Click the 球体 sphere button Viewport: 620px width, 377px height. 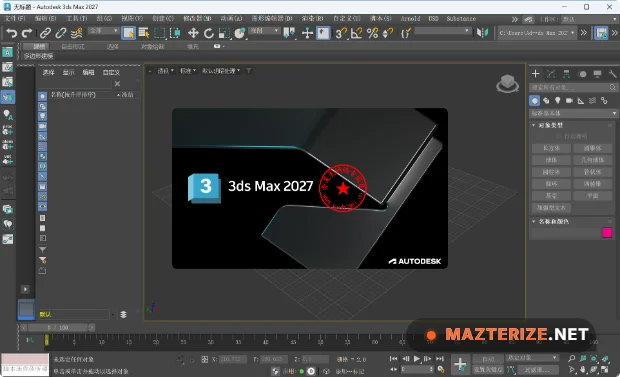[x=551, y=160]
